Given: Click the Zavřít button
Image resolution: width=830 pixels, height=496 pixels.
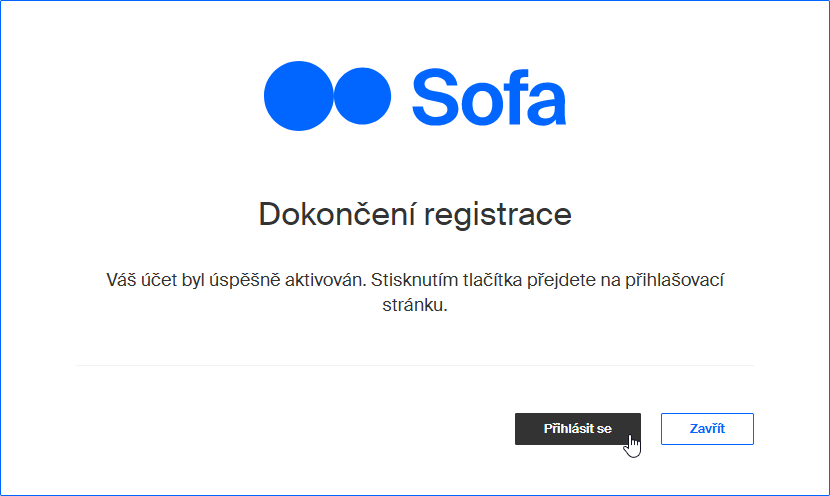Looking at the screenshot, I should click(707, 429).
